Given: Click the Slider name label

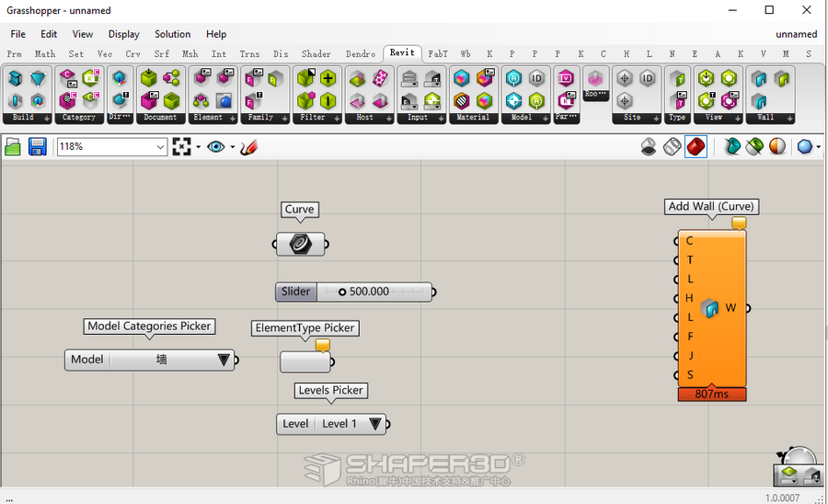Looking at the screenshot, I should [x=295, y=292].
